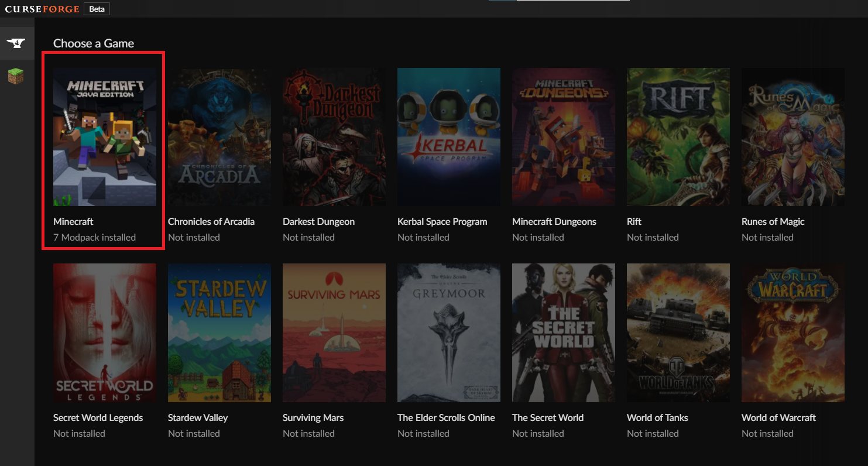
Task: Open the World of Warcraft cover art
Action: pyautogui.click(x=793, y=333)
